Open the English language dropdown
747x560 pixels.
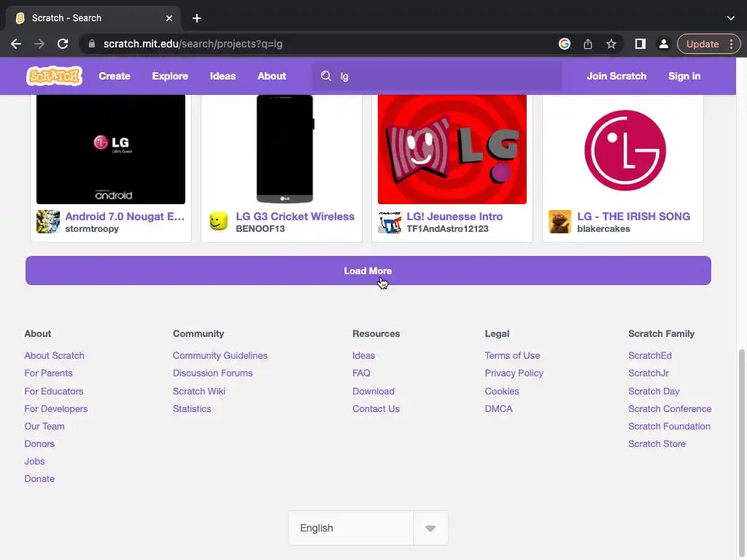pyautogui.click(x=368, y=528)
